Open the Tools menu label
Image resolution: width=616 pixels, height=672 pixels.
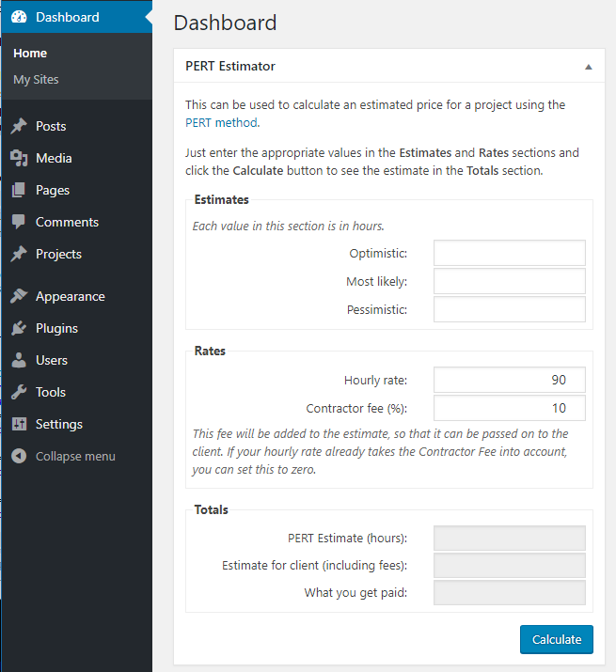51,392
